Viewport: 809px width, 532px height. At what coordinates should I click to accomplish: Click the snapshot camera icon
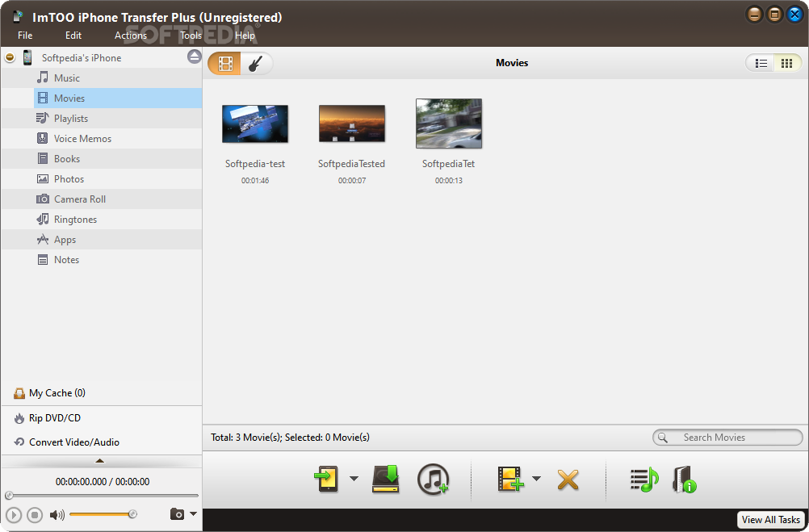pos(177,514)
